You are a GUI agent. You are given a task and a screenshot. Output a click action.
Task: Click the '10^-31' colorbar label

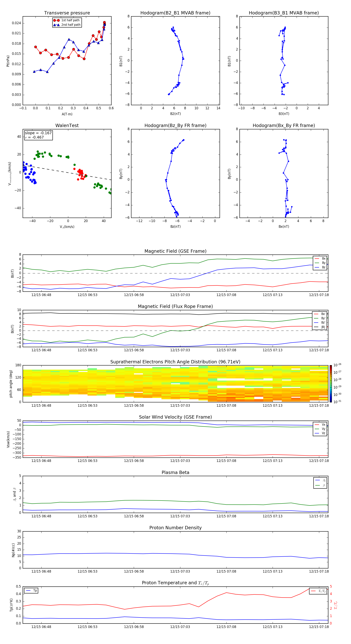click(337, 402)
